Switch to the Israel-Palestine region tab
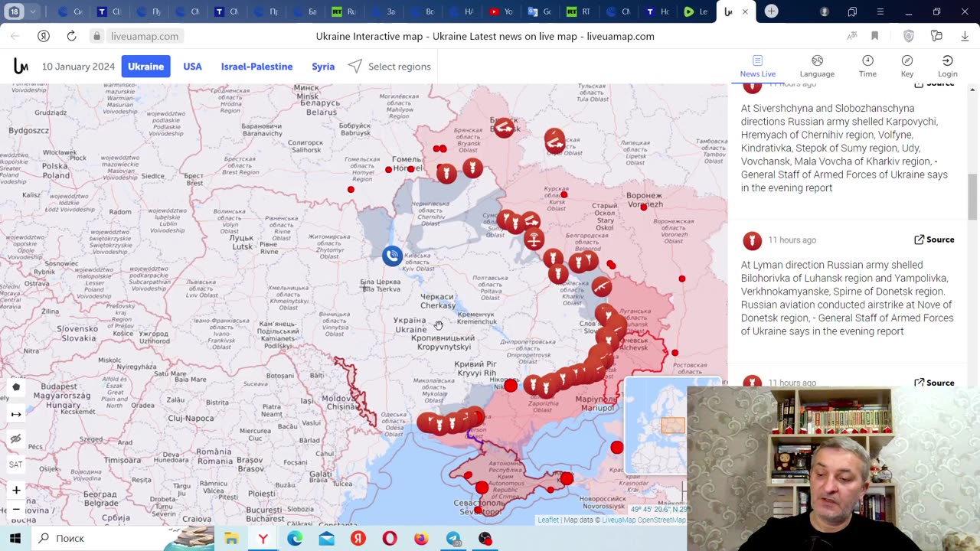Image resolution: width=980 pixels, height=551 pixels. coord(256,67)
